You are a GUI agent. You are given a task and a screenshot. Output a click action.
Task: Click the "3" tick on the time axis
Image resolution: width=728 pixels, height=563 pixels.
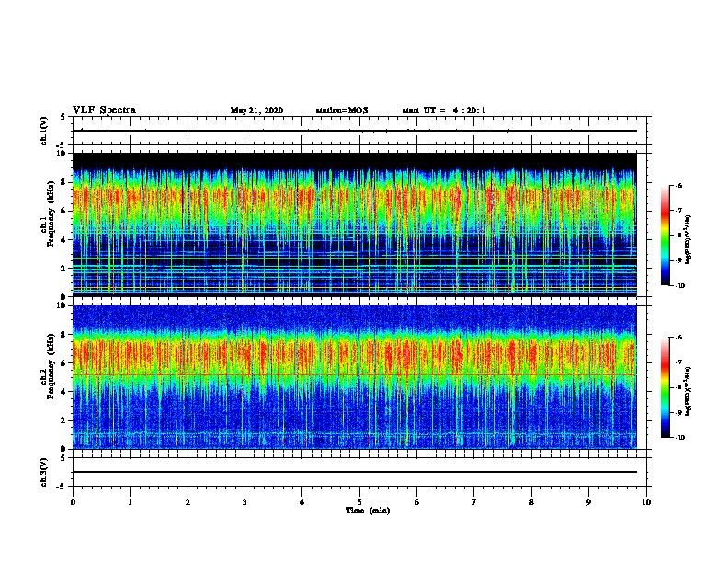click(x=245, y=502)
